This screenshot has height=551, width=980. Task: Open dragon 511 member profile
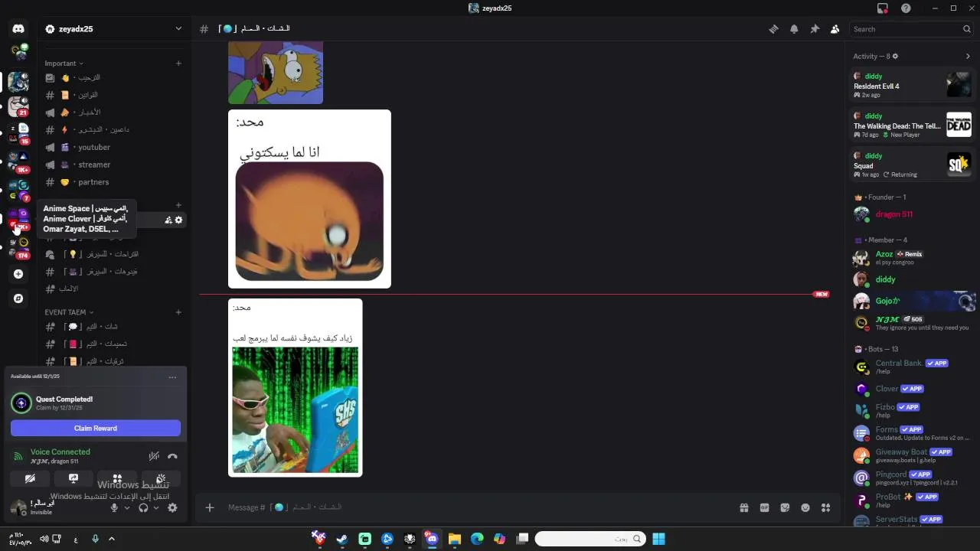tap(913, 214)
